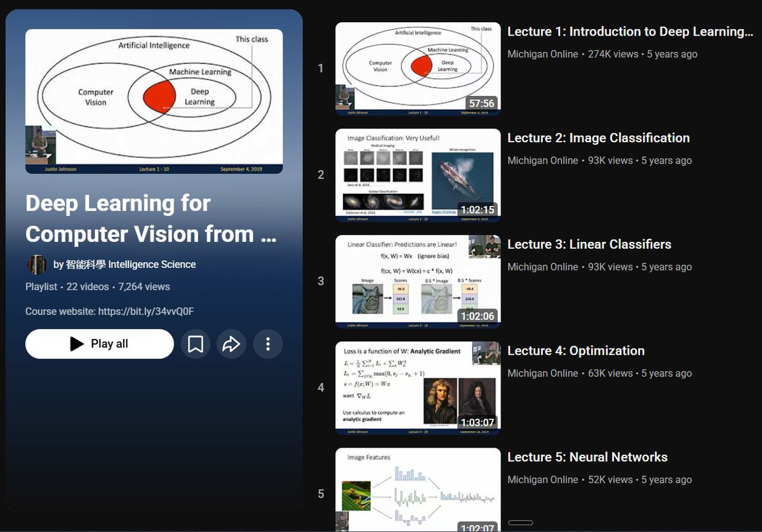The width and height of the screenshot is (762, 532).
Task: Click the Lecture 5 video thumbnail
Action: 417,489
